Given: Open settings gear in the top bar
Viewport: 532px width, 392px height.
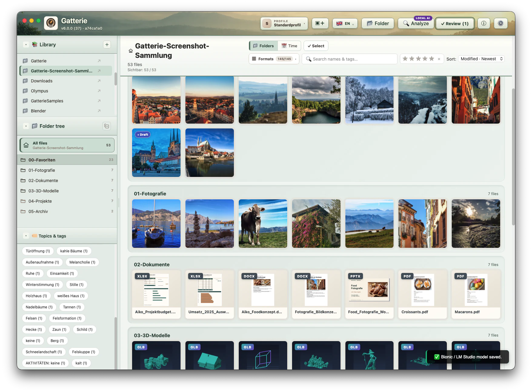Looking at the screenshot, I should 500,23.
